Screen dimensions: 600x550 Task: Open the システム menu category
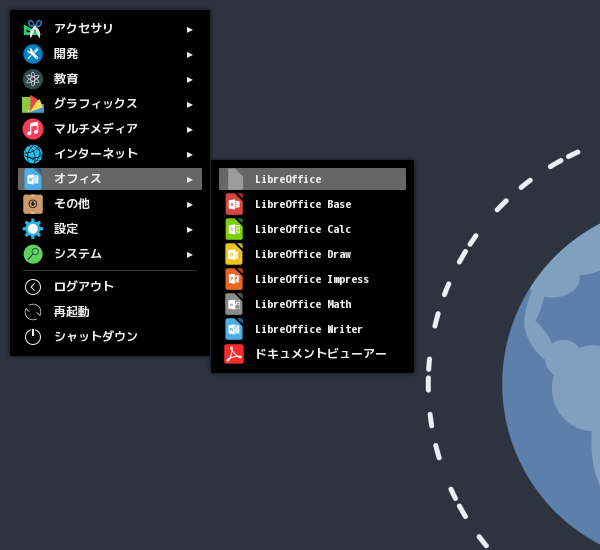[110, 254]
